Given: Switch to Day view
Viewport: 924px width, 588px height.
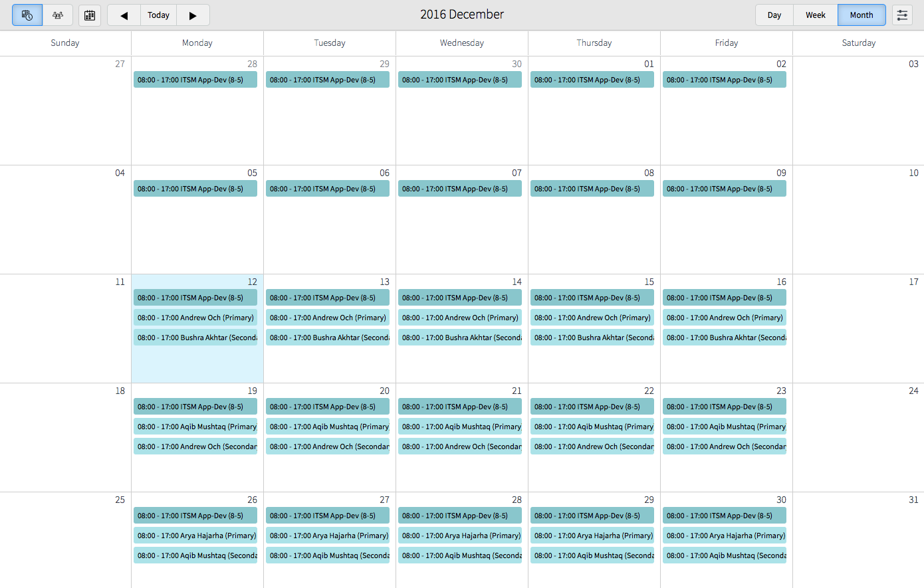Looking at the screenshot, I should pyautogui.click(x=774, y=15).
